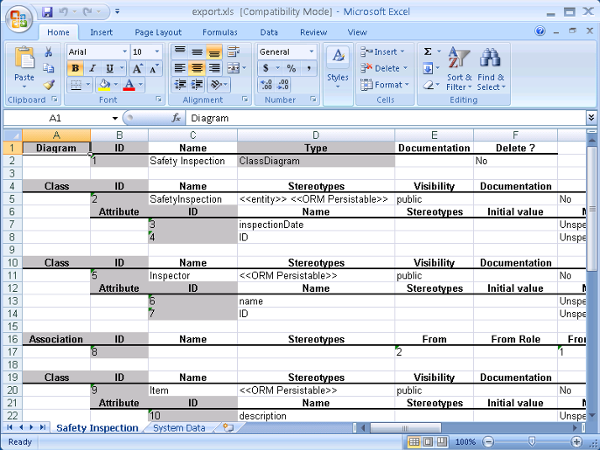This screenshot has width=600, height=450.
Task: Align text right
Action: [215, 68]
